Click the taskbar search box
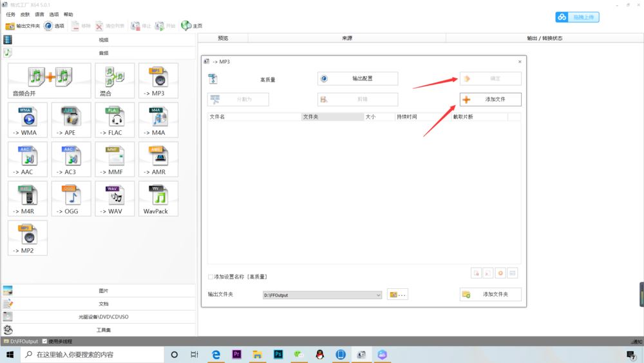The height and width of the screenshot is (363, 644). [92, 355]
